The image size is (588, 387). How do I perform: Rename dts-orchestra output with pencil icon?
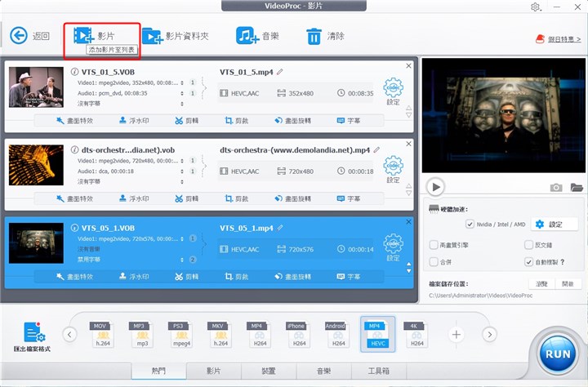(x=376, y=149)
